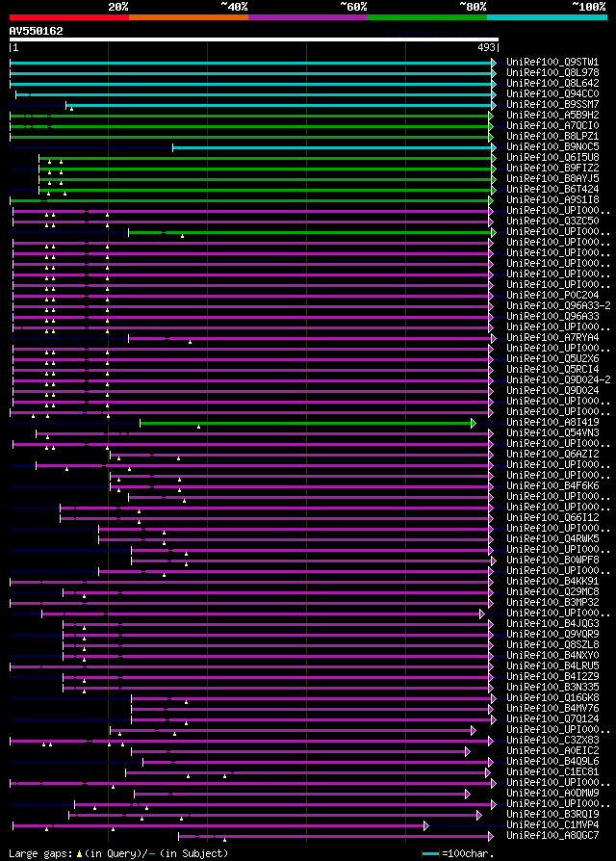Image resolution: width=616 pixels, height=861 pixels.
Task: Select the UniRef100_Q5RCI4 hit label
Action: tap(552, 370)
